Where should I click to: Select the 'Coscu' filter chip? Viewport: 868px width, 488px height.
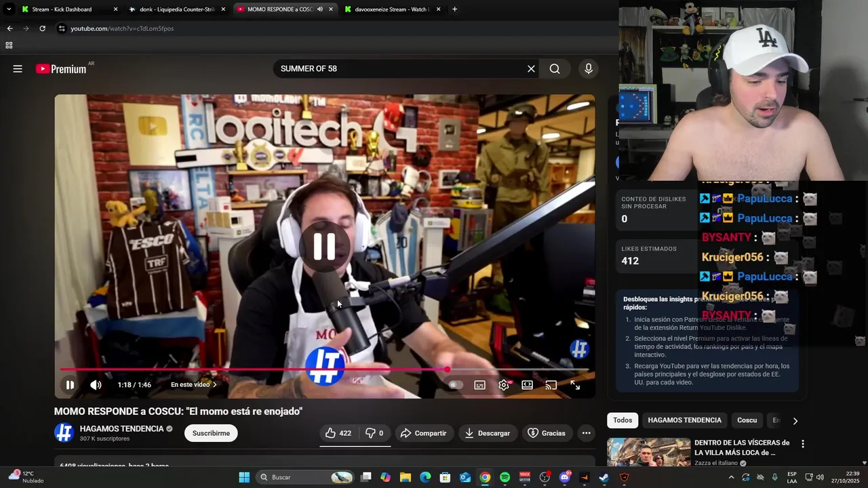click(747, 420)
